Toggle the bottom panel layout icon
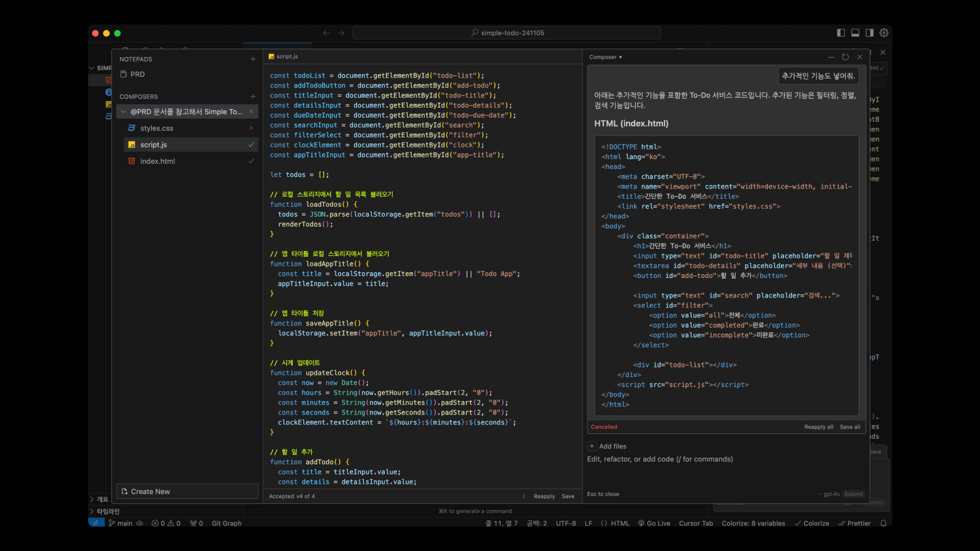The width and height of the screenshot is (980, 551). tap(855, 33)
